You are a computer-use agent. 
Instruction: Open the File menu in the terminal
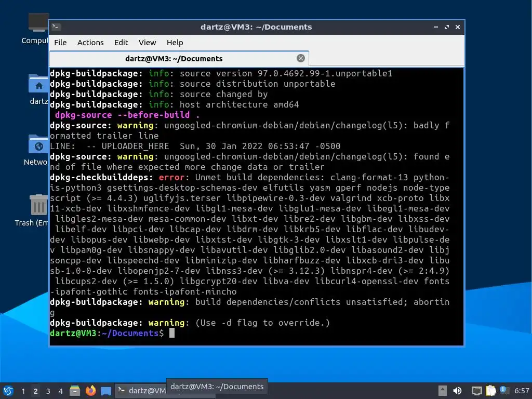tap(60, 43)
